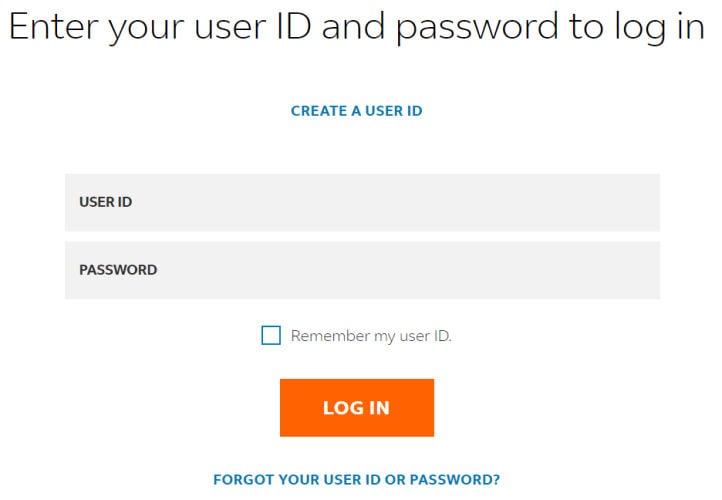Begin registration via Create a User ID
Image resolution: width=722 pixels, height=500 pixels.
point(356,111)
